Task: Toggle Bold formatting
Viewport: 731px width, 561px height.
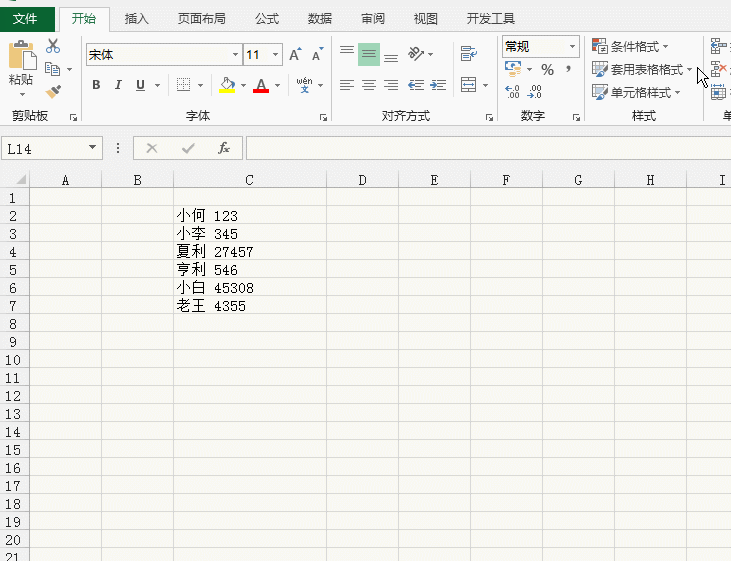Action: tap(96, 85)
